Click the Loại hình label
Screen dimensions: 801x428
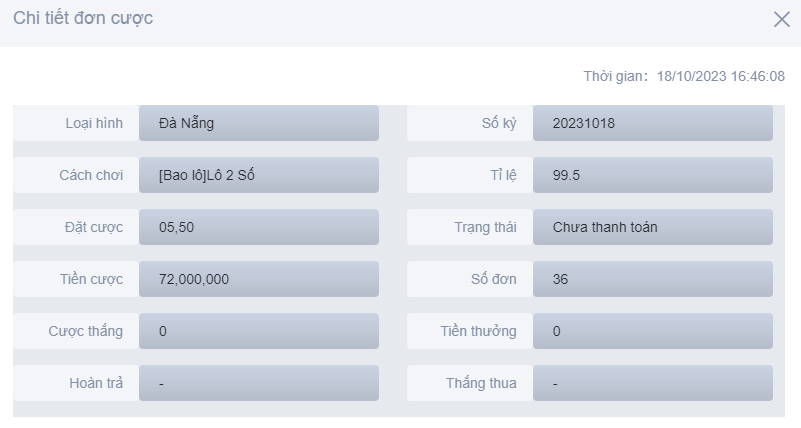[94, 123]
